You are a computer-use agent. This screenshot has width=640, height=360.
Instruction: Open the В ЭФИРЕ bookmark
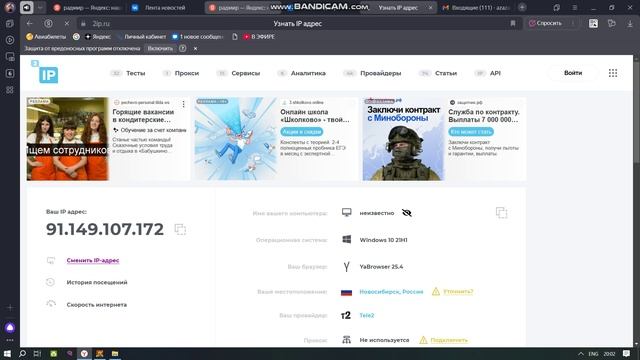(x=259, y=37)
